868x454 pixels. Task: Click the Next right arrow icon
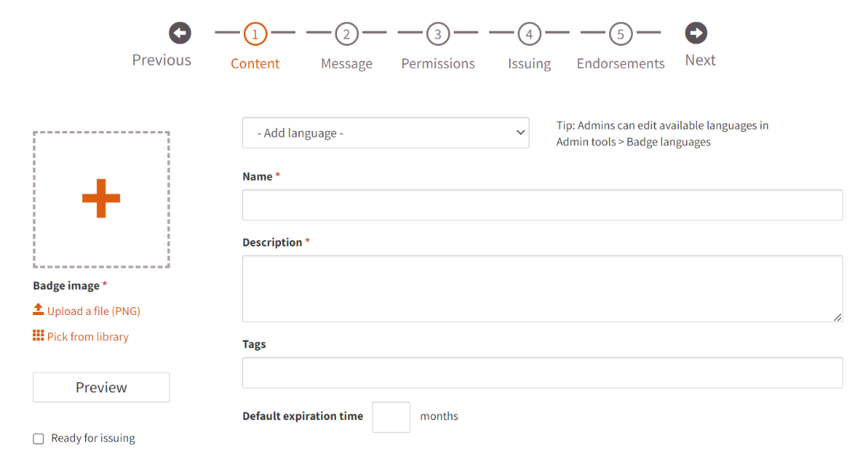pos(696,33)
